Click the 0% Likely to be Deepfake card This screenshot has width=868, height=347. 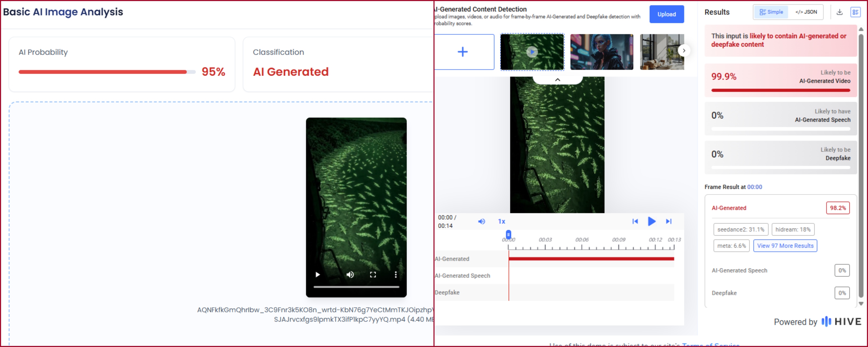point(781,157)
